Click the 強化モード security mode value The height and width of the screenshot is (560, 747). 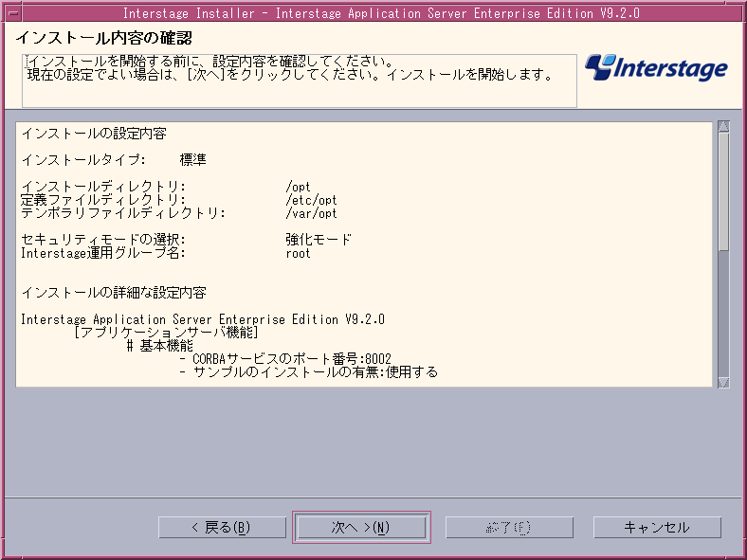pos(319,239)
